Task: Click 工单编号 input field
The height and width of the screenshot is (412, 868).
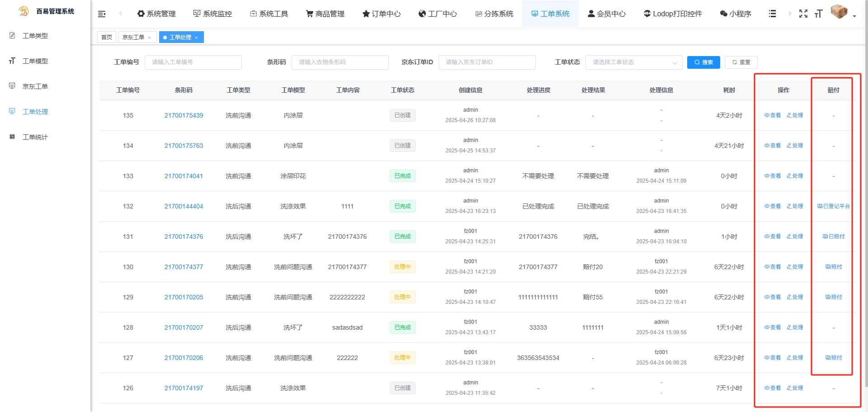Action: pos(193,62)
